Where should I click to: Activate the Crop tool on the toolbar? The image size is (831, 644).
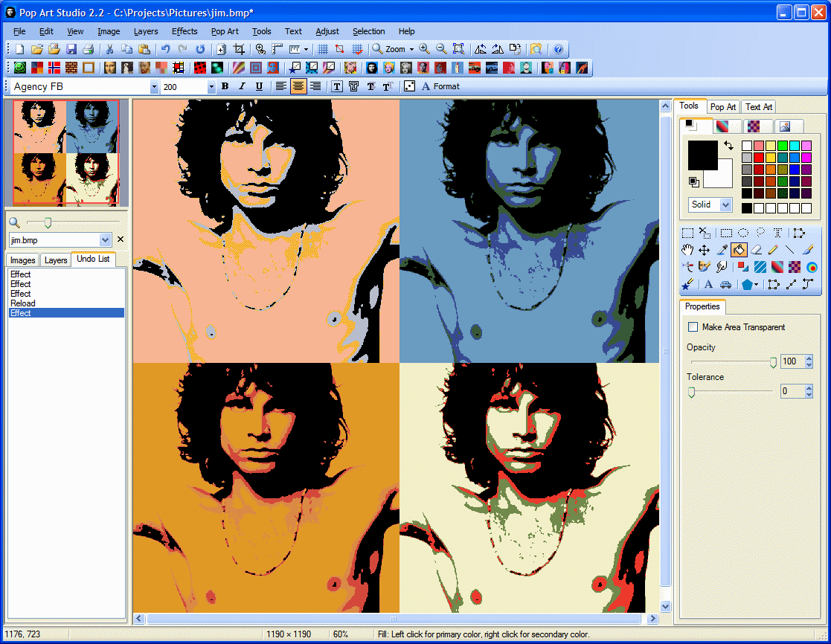tap(239, 49)
